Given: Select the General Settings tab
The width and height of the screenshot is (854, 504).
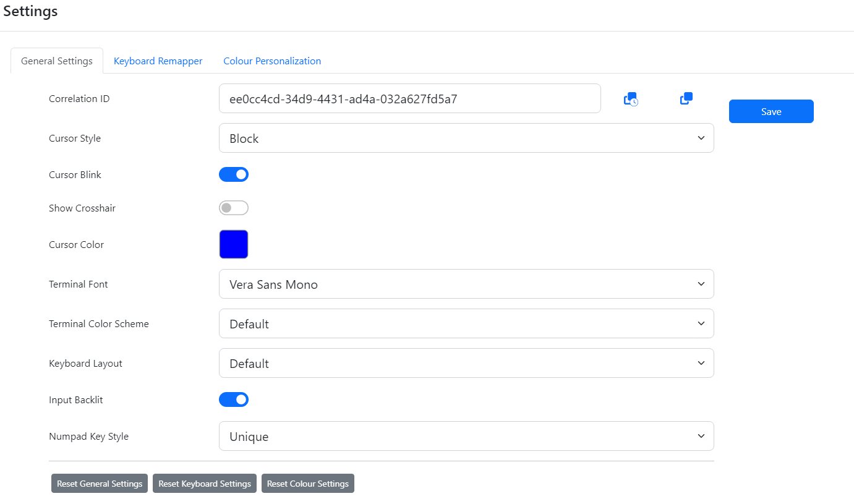Looking at the screenshot, I should pyautogui.click(x=56, y=61).
